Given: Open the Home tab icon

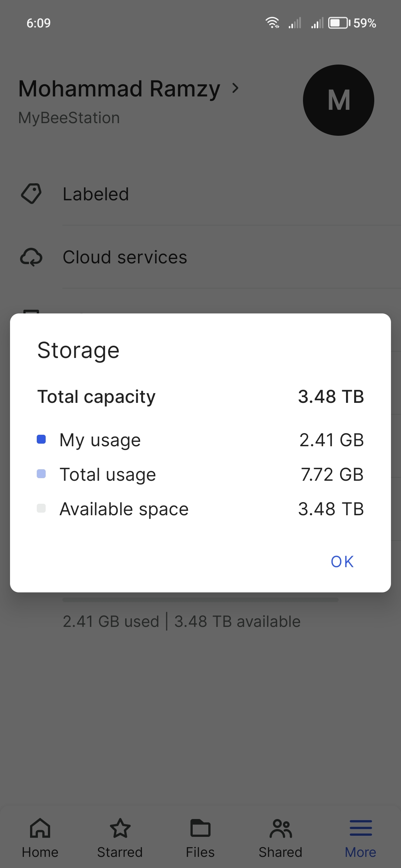Looking at the screenshot, I should tap(40, 828).
